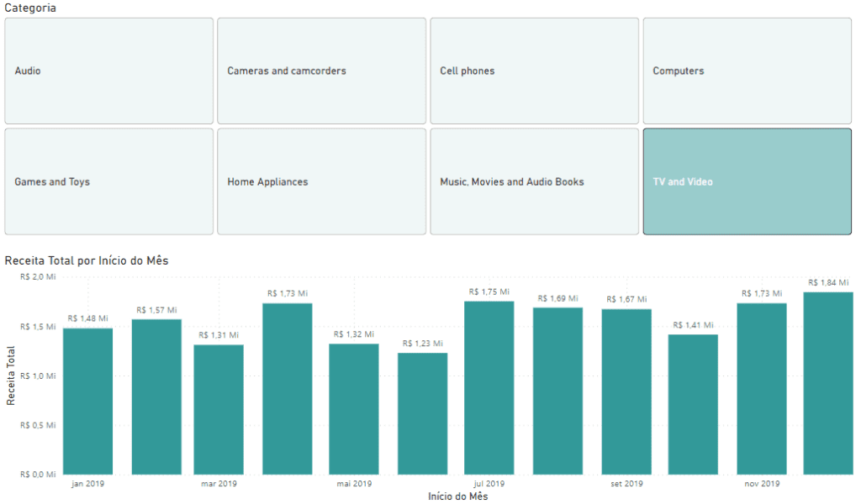The width and height of the screenshot is (861, 504).
Task: Click the 'R$ 1,0 Mi' y-axis tick
Action: pos(38,376)
